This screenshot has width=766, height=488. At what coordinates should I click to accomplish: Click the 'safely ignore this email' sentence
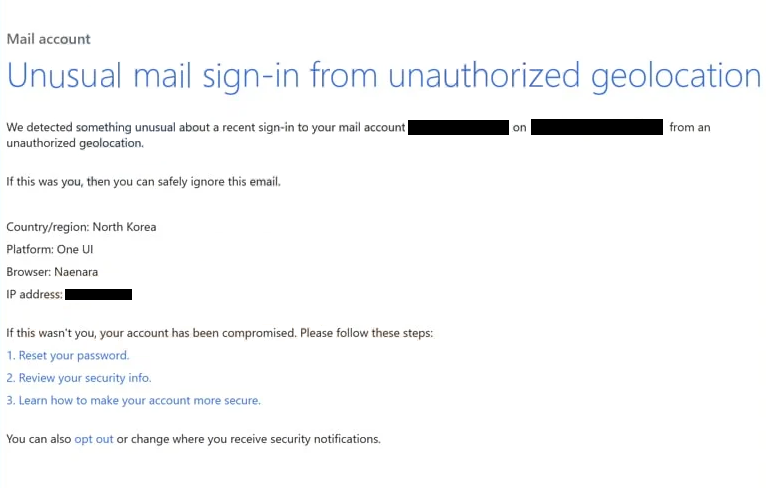[x=144, y=182]
